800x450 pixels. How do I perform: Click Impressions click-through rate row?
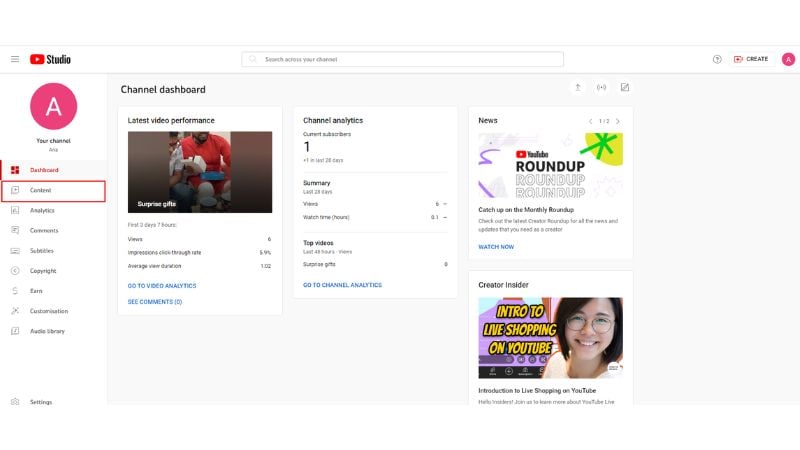199,253
